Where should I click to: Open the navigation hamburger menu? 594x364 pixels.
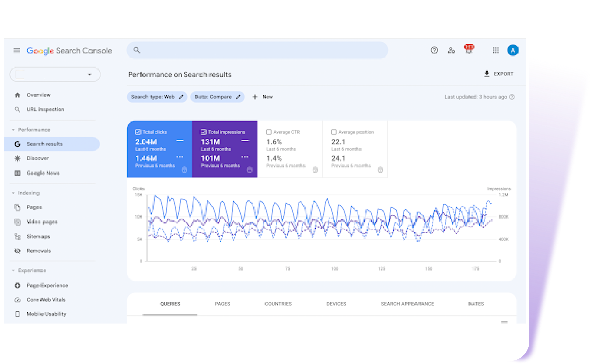[17, 51]
